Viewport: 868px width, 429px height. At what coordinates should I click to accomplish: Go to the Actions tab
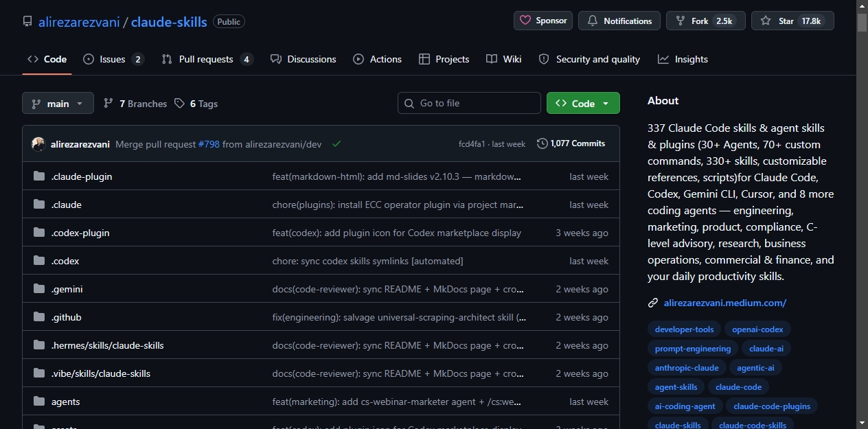pos(377,59)
